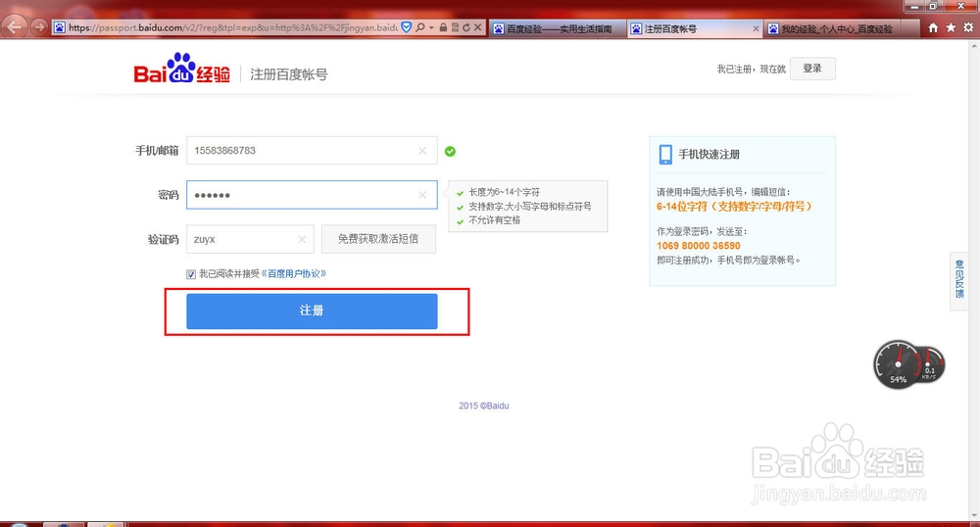Click the number 1069 80000 36590
The height and width of the screenshot is (527, 980).
pos(698,246)
